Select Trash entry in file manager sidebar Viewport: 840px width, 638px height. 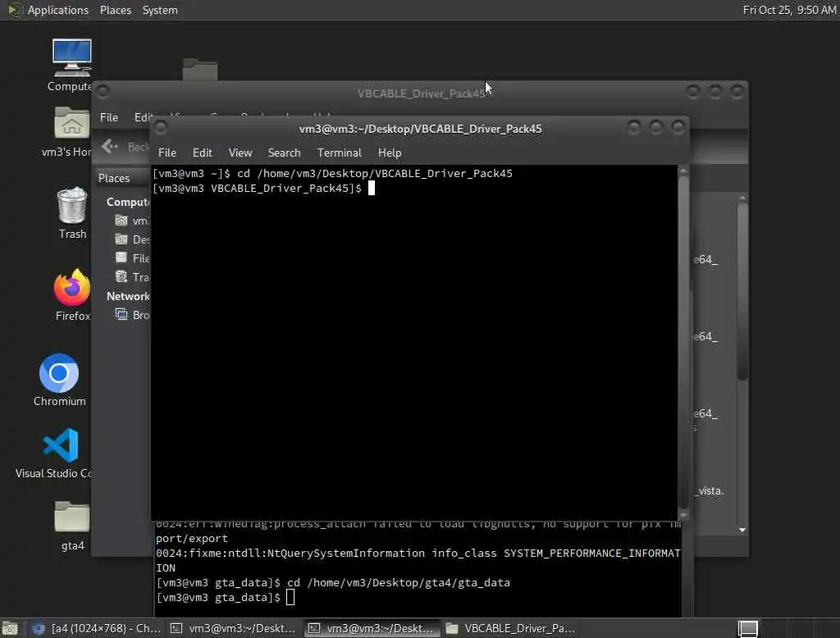pyautogui.click(x=132, y=277)
